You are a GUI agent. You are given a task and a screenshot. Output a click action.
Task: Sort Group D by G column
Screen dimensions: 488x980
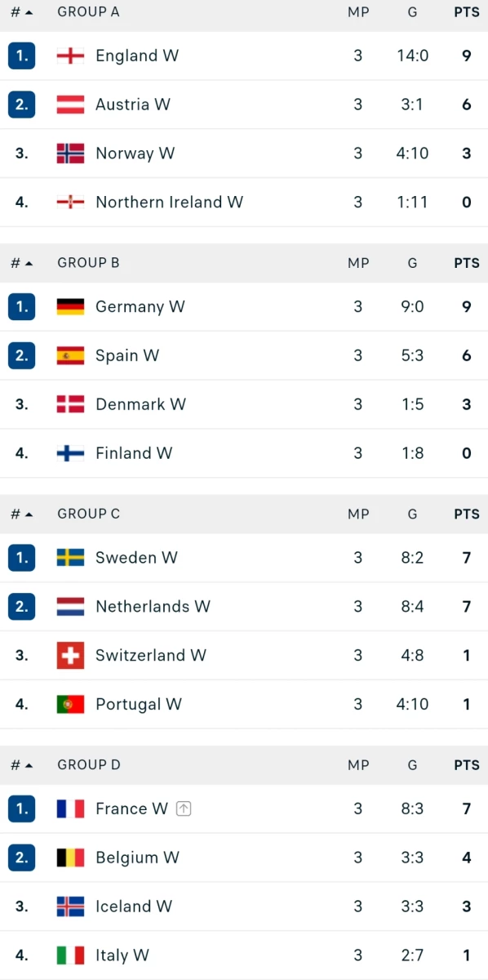coord(412,765)
